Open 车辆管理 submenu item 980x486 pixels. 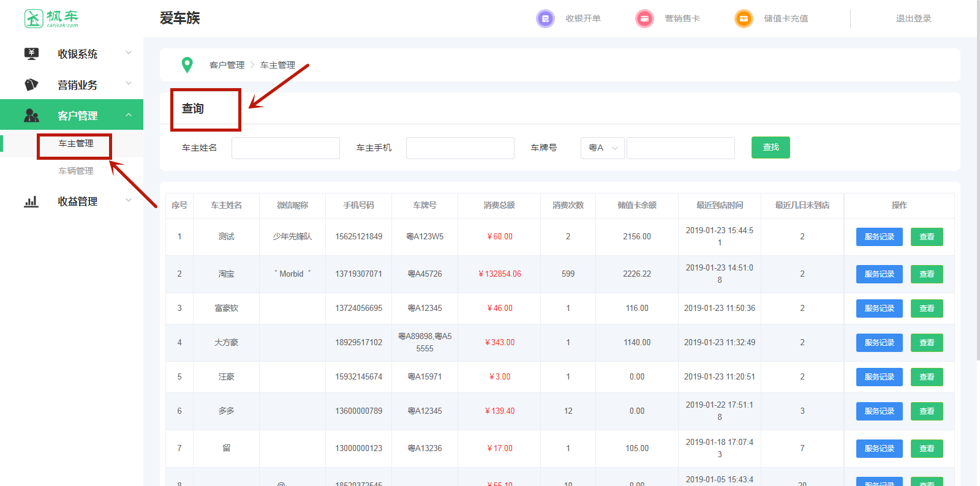tap(76, 171)
